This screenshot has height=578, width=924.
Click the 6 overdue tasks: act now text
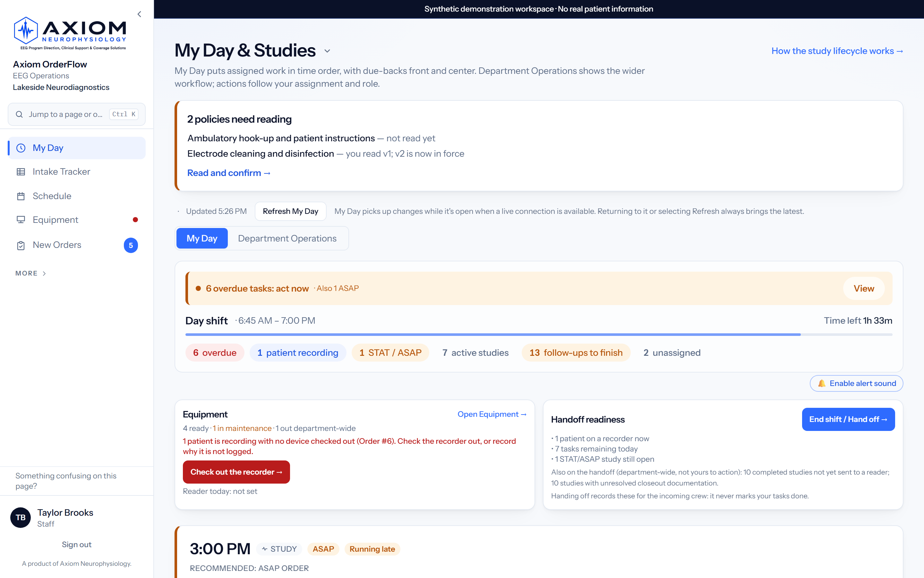tap(257, 289)
